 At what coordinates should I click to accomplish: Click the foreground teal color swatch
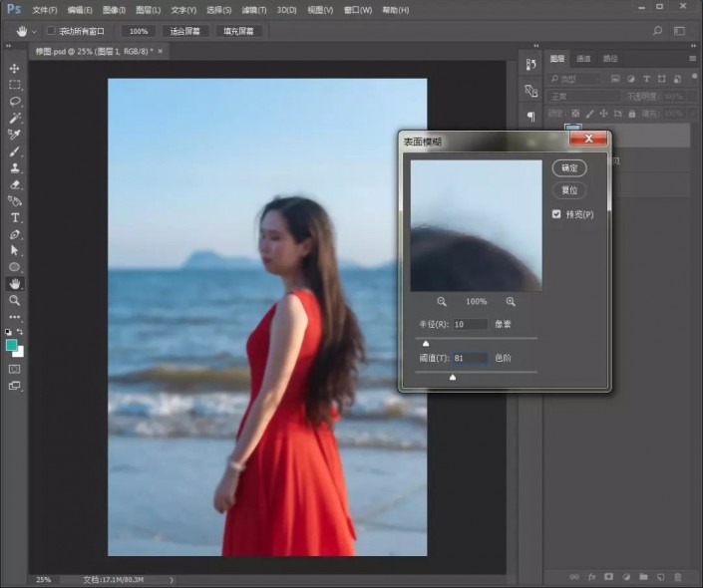click(x=11, y=345)
